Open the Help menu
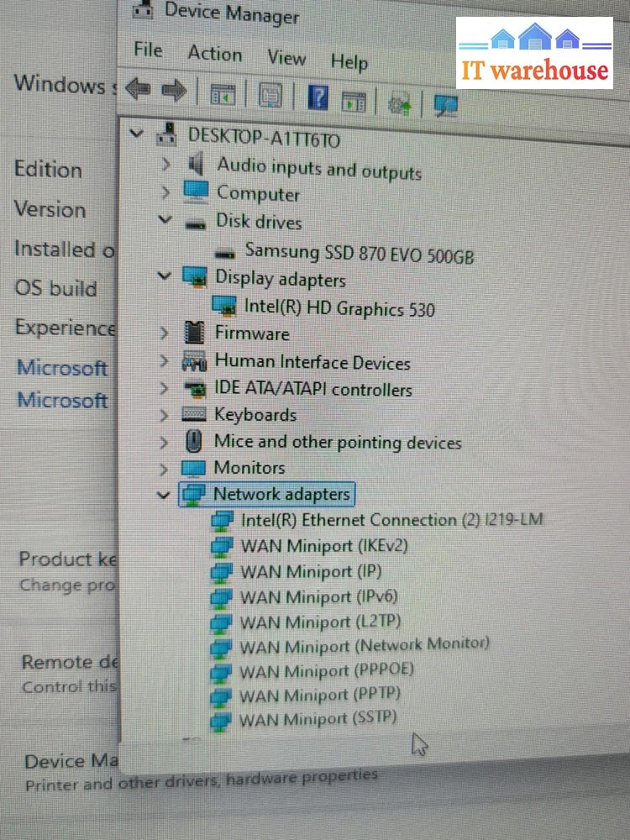Image resolution: width=630 pixels, height=840 pixels. point(349,61)
